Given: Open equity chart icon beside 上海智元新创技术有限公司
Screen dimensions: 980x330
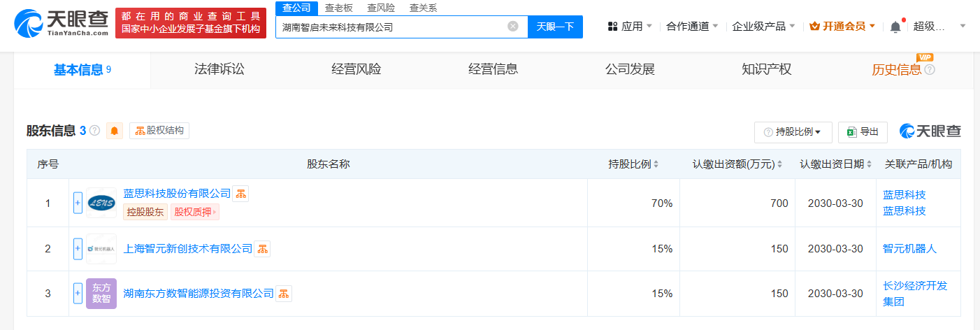Looking at the screenshot, I should pyautogui.click(x=262, y=248).
